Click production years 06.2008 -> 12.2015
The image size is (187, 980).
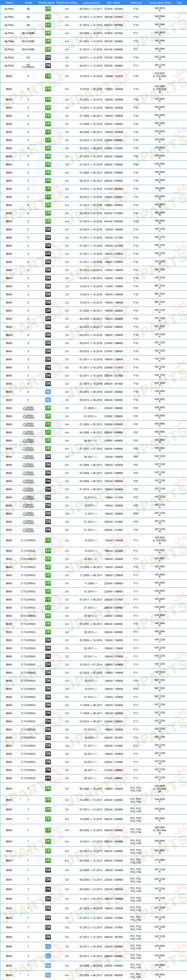(x=91, y=789)
